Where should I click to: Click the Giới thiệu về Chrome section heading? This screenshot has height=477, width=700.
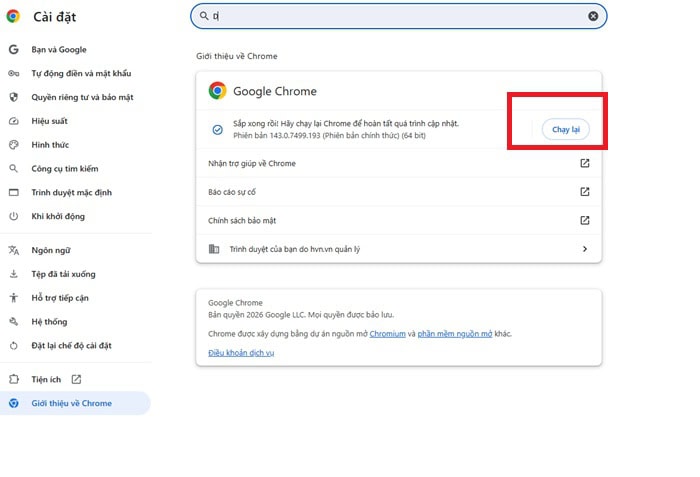(x=237, y=56)
